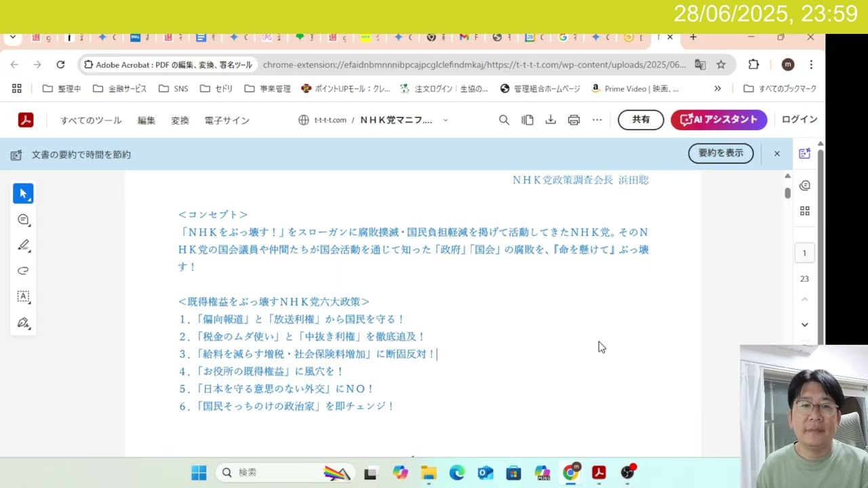The image size is (868, 488).
Task: Download the PDF file
Action: point(551,120)
